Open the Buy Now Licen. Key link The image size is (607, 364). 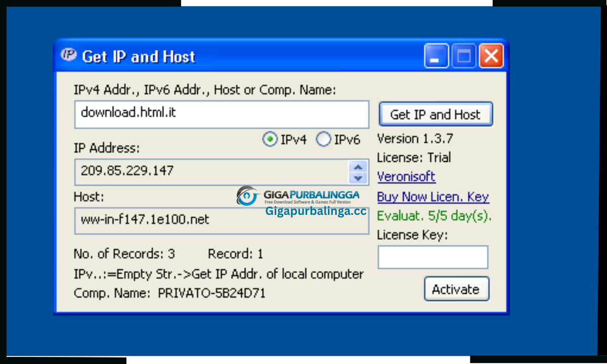pyautogui.click(x=433, y=196)
